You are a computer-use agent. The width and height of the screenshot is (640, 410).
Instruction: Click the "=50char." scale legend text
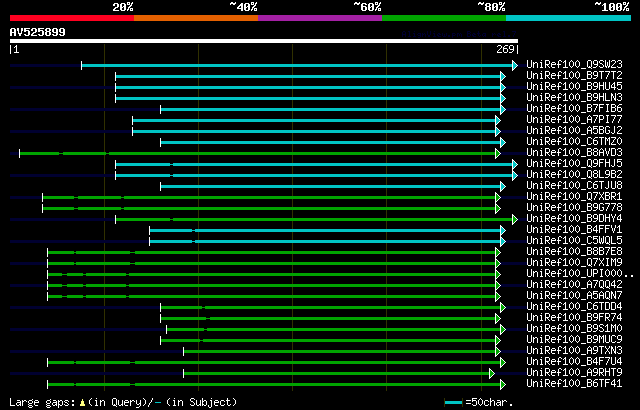click(488, 402)
